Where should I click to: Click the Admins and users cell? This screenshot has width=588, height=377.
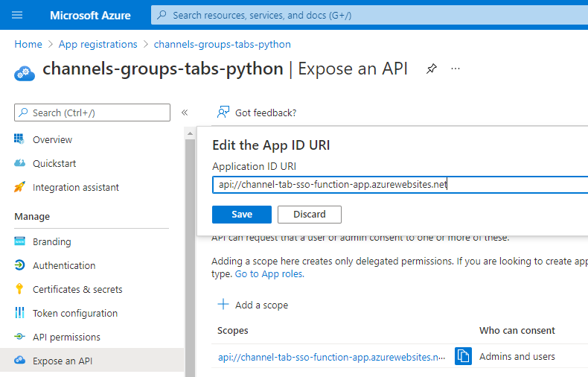(517, 356)
